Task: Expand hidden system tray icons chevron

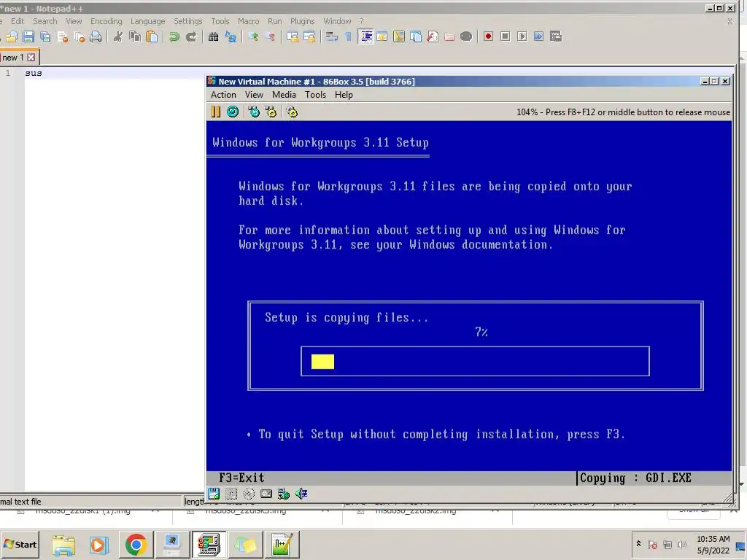Action: click(639, 544)
